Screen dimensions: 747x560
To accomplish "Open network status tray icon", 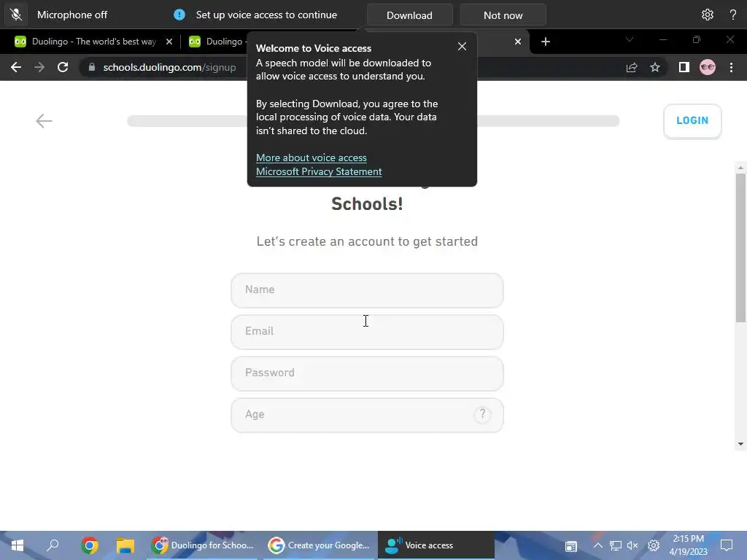I will [x=616, y=545].
